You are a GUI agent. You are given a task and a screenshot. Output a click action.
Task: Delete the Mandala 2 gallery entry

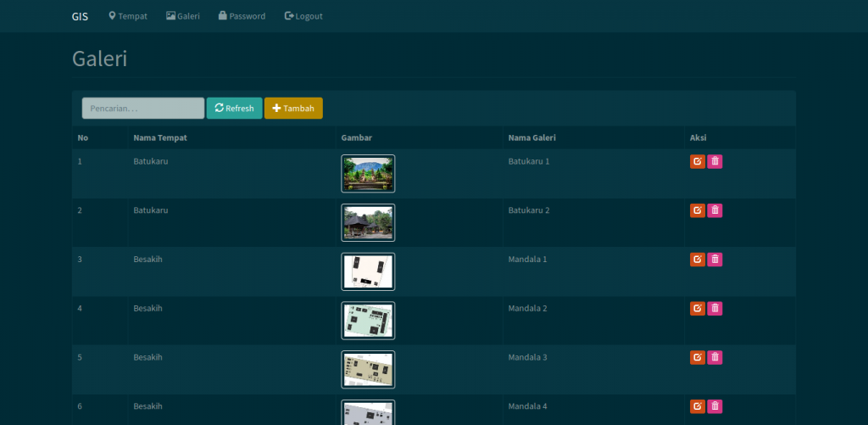[715, 309]
